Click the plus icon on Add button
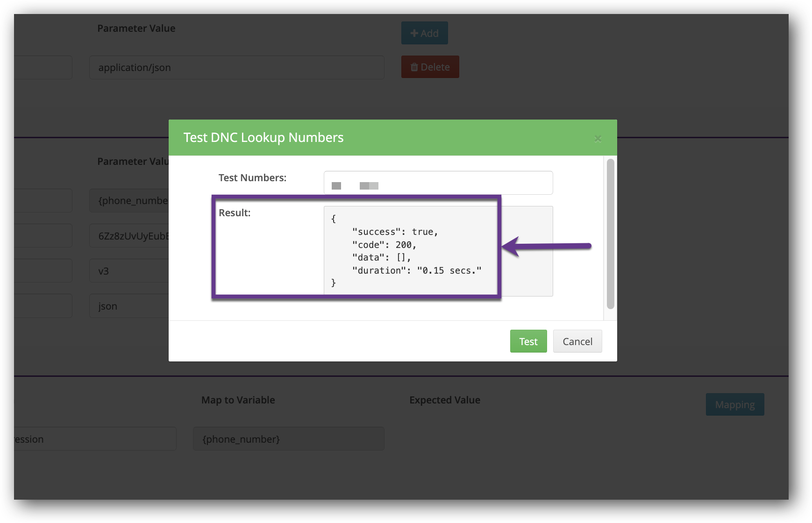Image resolution: width=812 pixels, height=523 pixels. [414, 33]
